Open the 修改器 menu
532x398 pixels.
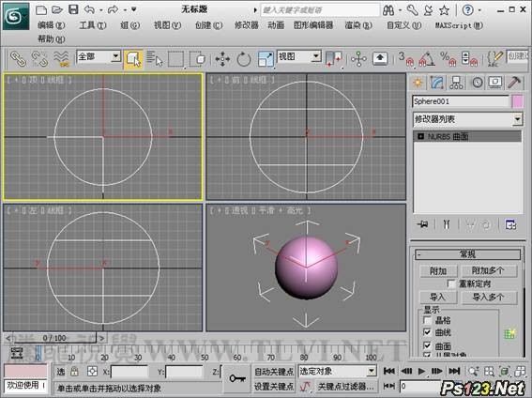pyautogui.click(x=247, y=25)
